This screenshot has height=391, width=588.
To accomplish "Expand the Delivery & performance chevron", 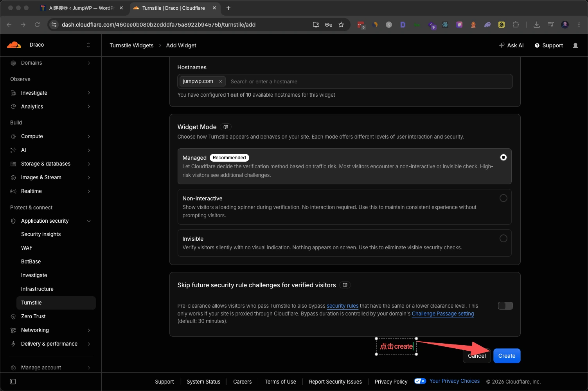I will coord(89,344).
